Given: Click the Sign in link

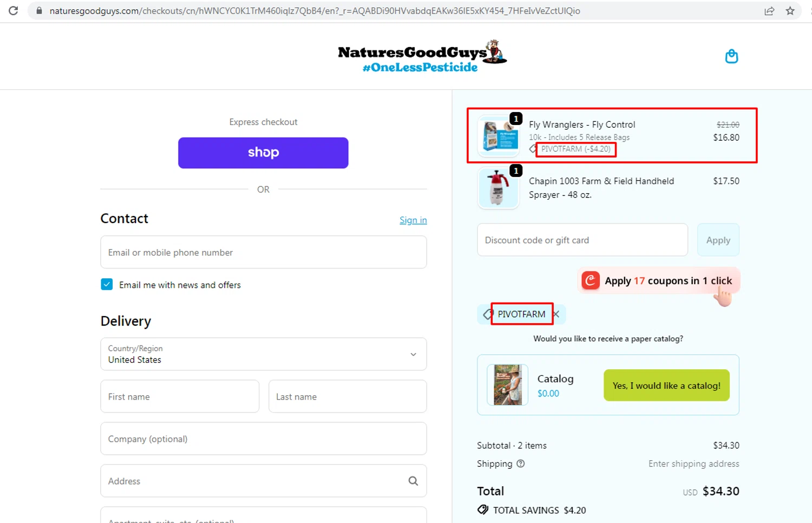Looking at the screenshot, I should [413, 220].
